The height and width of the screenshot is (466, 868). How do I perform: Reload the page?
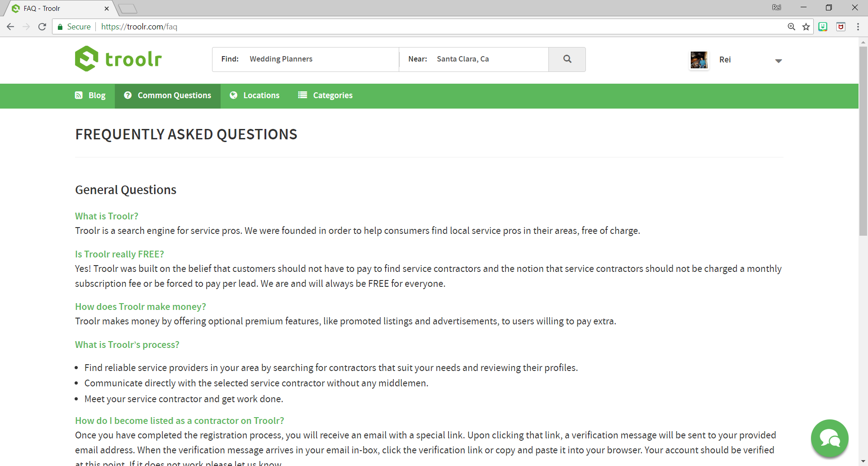[42, 27]
